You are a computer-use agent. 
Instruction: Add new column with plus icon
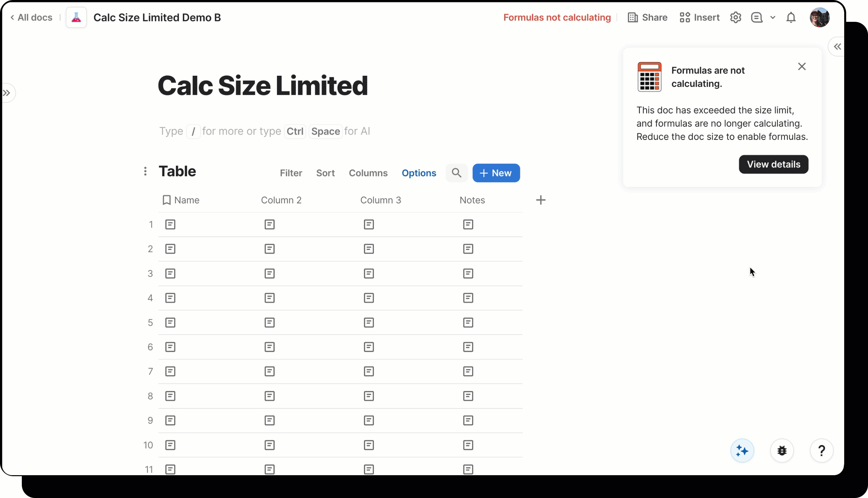pyautogui.click(x=540, y=200)
